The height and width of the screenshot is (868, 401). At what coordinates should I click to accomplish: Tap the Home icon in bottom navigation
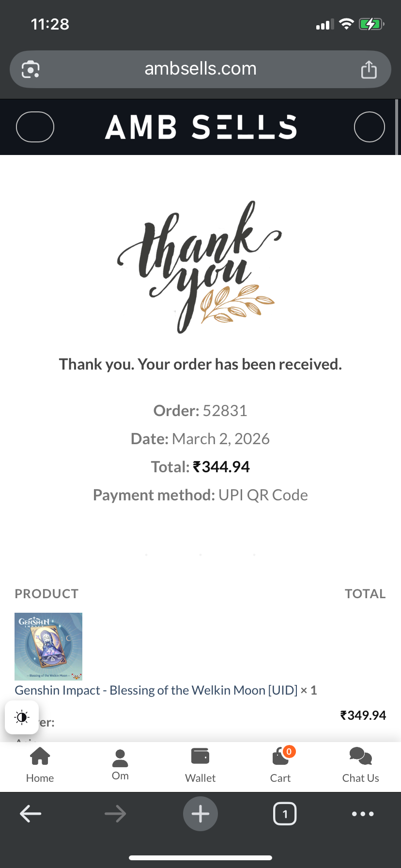pos(40,757)
